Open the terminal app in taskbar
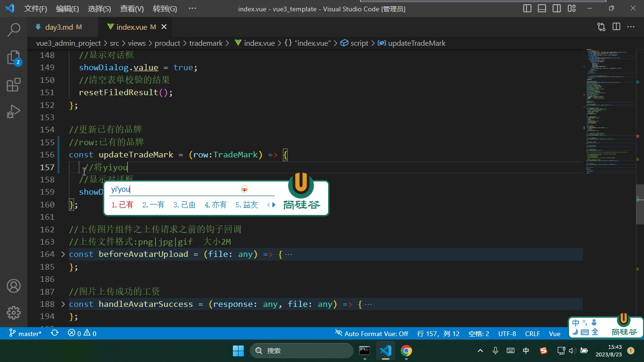 (364, 351)
